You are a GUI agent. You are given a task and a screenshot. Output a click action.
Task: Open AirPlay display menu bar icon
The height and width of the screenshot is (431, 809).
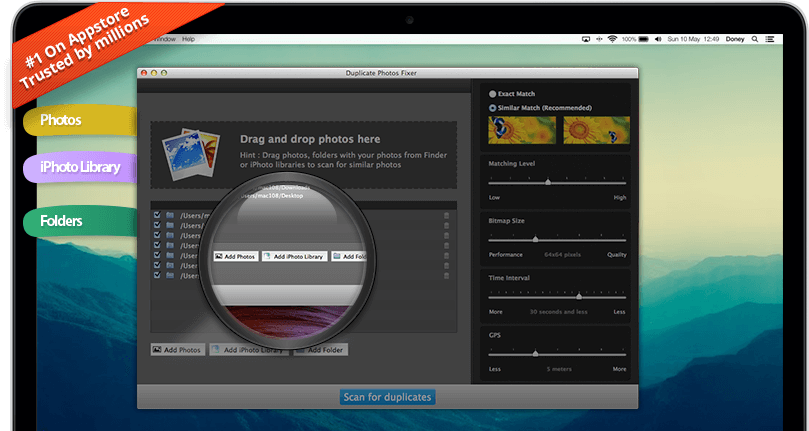[x=586, y=39]
